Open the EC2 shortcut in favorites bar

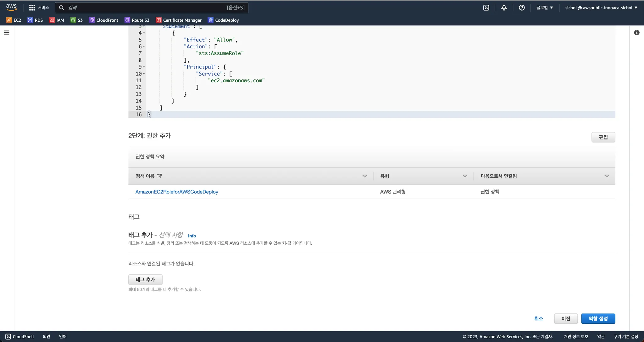(x=14, y=20)
